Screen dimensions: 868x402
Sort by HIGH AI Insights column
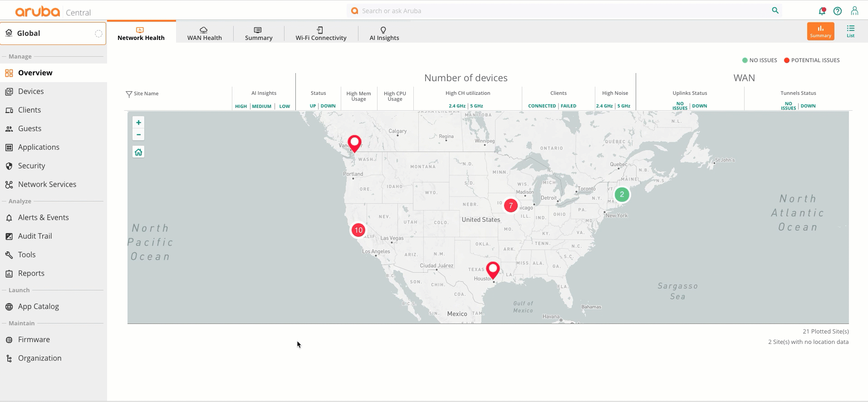point(241,106)
